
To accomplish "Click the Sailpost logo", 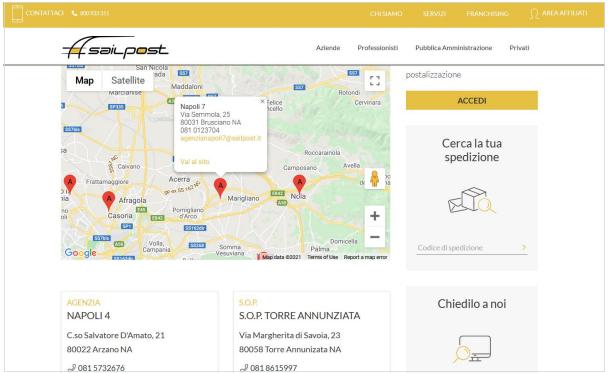I will tap(115, 48).
